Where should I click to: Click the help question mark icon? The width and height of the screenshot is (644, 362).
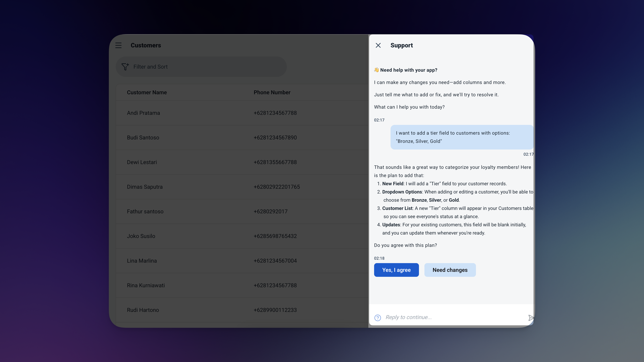(378, 318)
